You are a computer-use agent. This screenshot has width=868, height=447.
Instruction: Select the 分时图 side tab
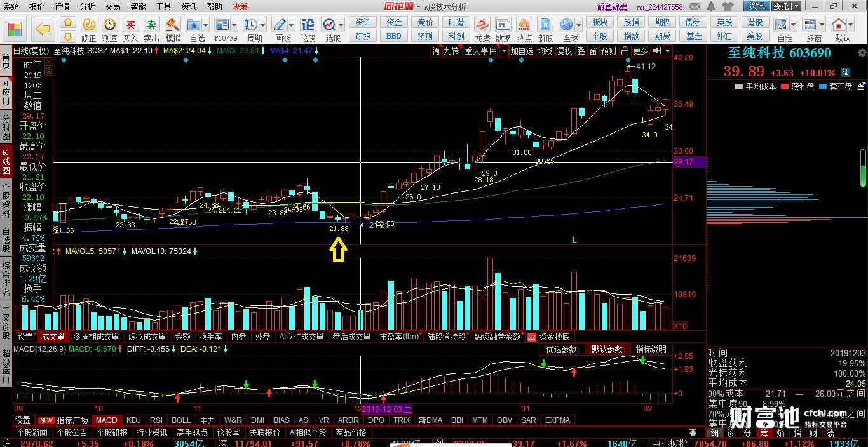tap(6, 128)
